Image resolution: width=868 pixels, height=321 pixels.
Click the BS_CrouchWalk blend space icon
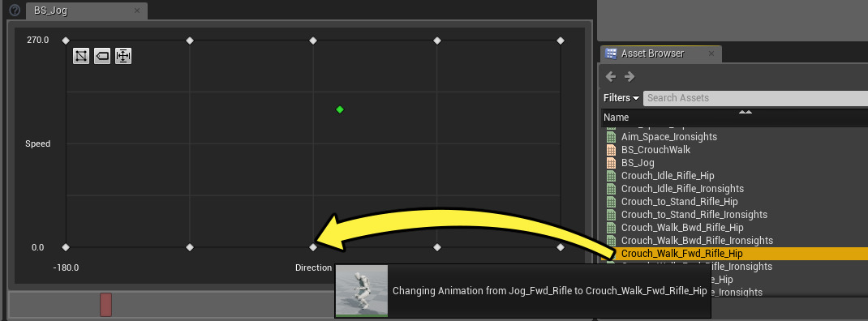click(611, 150)
